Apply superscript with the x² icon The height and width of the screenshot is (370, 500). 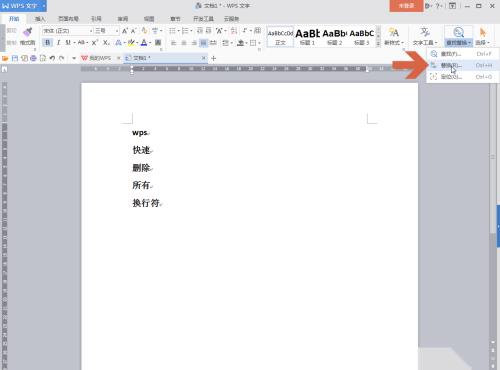pos(95,42)
